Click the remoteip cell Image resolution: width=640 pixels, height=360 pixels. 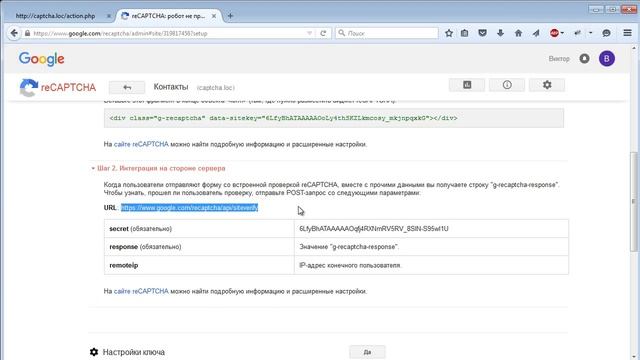coord(199,265)
